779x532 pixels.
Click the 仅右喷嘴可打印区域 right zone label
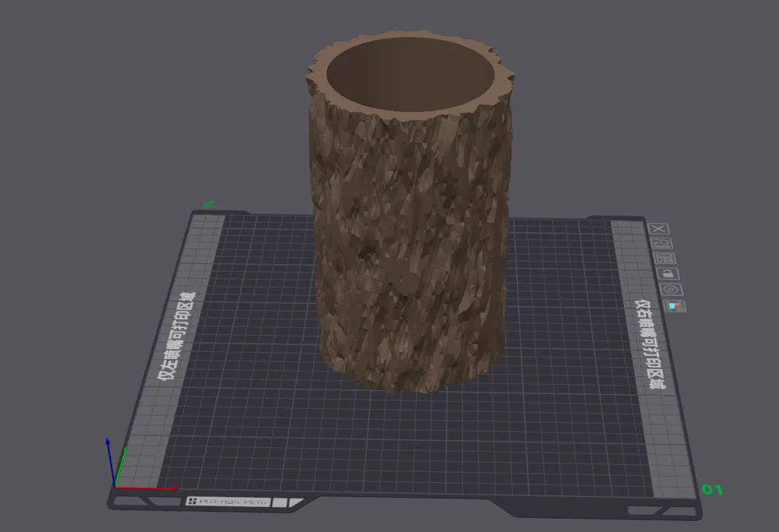(x=650, y=344)
